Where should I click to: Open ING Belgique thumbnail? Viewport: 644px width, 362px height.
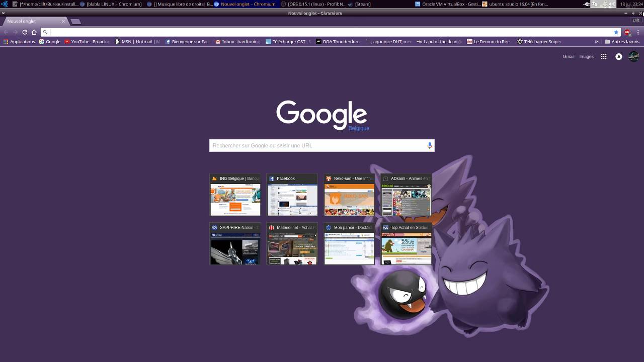click(x=235, y=195)
